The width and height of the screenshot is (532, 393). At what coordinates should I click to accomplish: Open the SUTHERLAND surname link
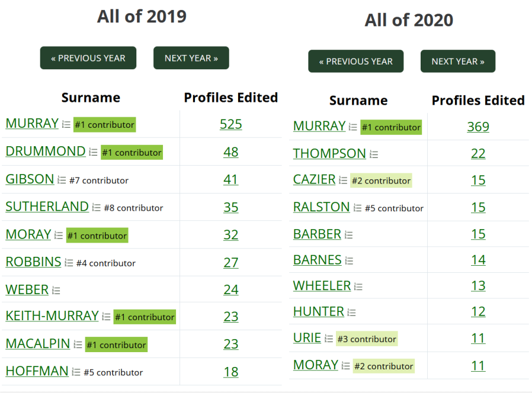[x=47, y=207]
